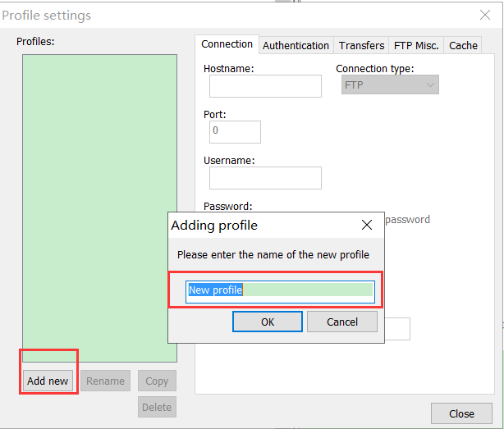Click the new profile name text box
504x429 pixels.
279,290
